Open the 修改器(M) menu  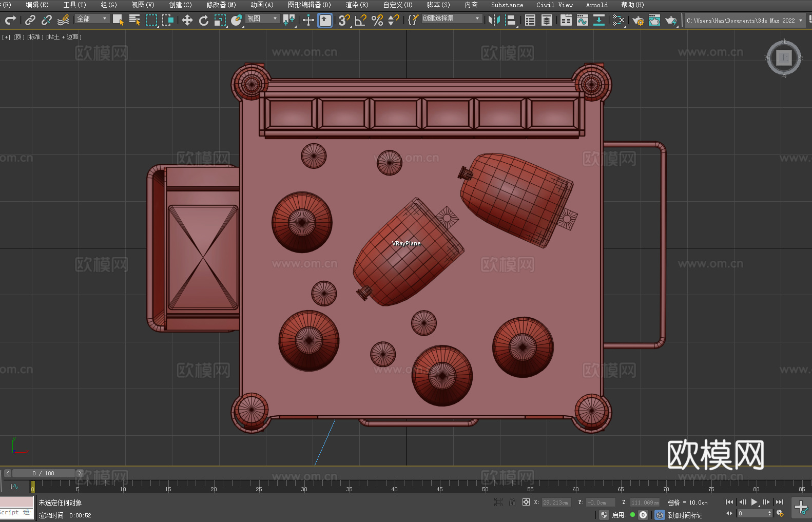coord(221,5)
